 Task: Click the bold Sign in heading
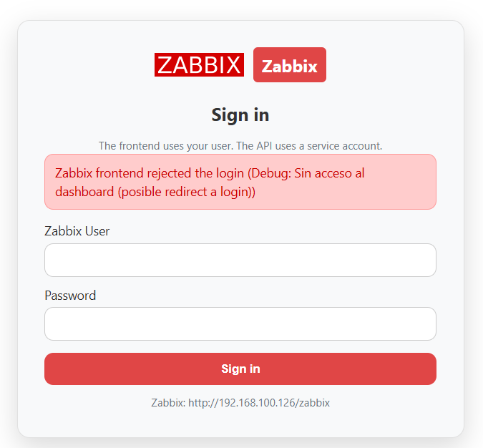(240, 115)
